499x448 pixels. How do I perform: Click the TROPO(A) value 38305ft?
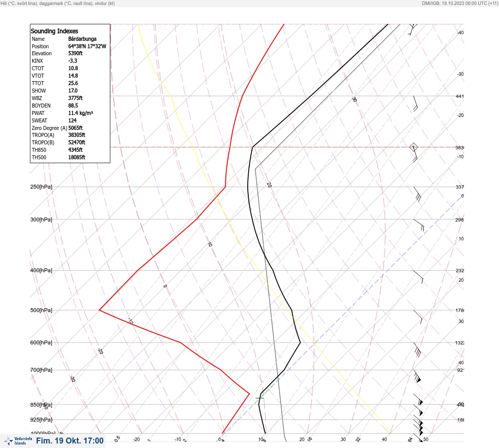tap(77, 135)
